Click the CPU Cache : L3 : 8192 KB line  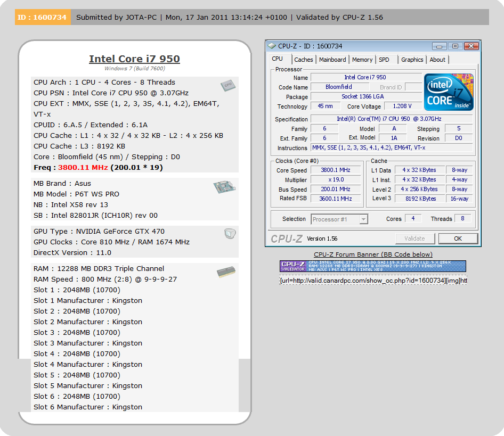pyautogui.click(x=79, y=146)
